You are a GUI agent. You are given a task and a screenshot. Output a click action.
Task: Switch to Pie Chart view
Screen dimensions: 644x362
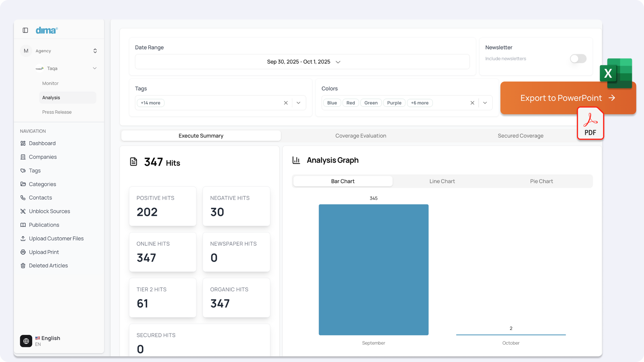point(541,181)
